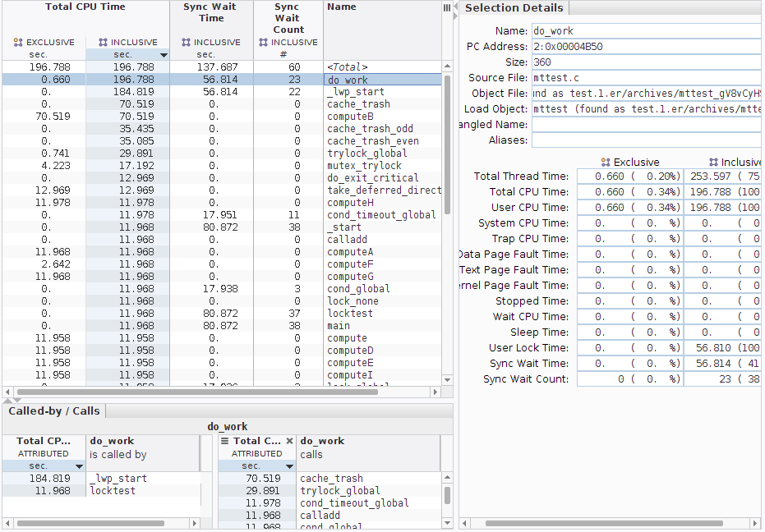Collapse the Called-by / Calls panel divider arrows

12,401
